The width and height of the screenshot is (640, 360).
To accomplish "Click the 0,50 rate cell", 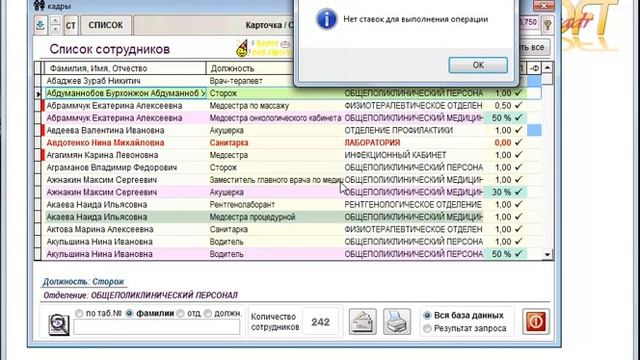I will point(502,106).
